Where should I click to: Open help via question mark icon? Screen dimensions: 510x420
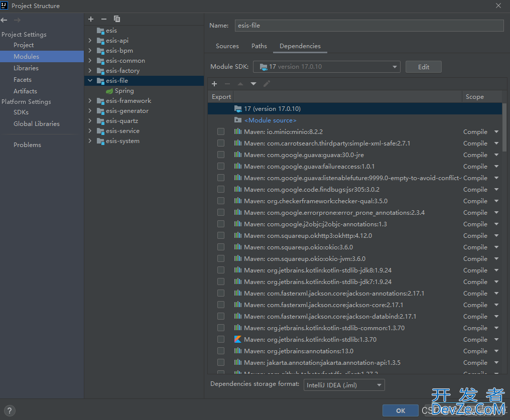click(x=10, y=410)
